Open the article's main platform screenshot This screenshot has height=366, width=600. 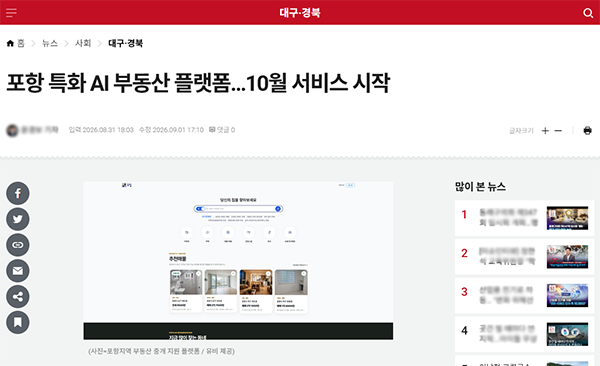pos(238,261)
